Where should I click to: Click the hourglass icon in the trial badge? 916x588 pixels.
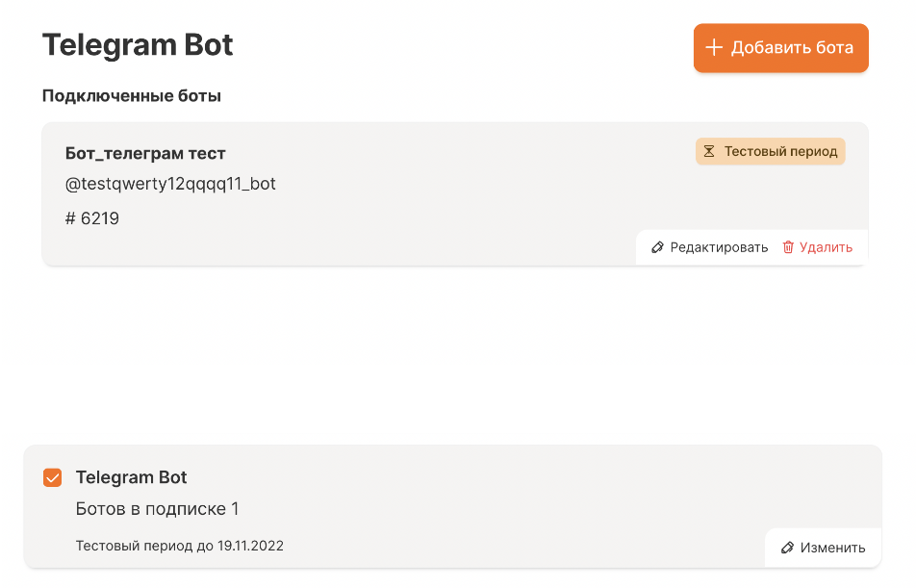[x=709, y=152]
